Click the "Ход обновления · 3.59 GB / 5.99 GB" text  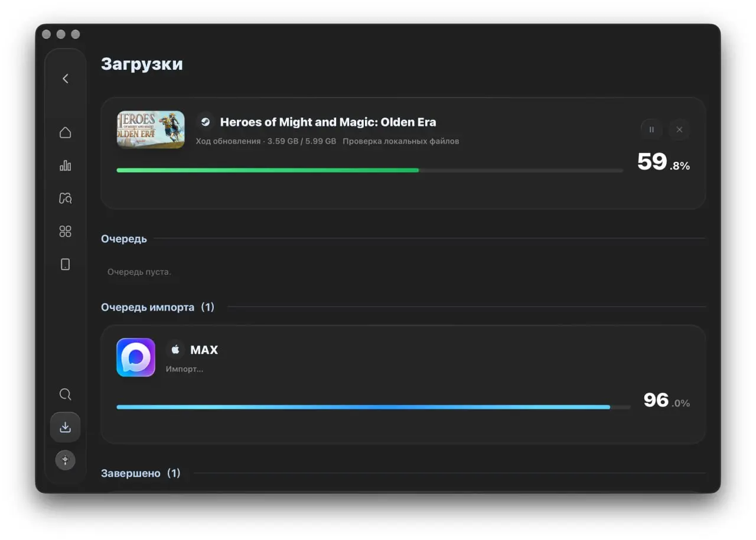(266, 141)
